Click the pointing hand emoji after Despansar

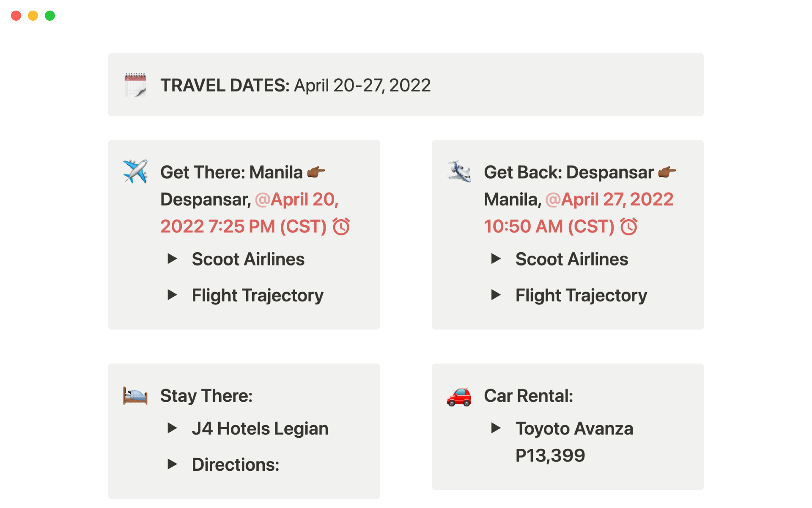pyautogui.click(x=667, y=172)
